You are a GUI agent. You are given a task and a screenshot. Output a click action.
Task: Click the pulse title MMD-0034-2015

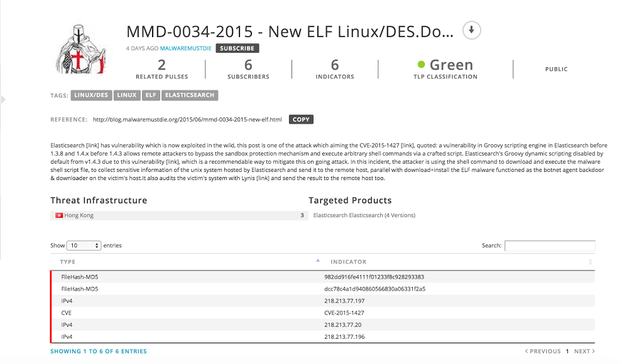[x=290, y=31]
